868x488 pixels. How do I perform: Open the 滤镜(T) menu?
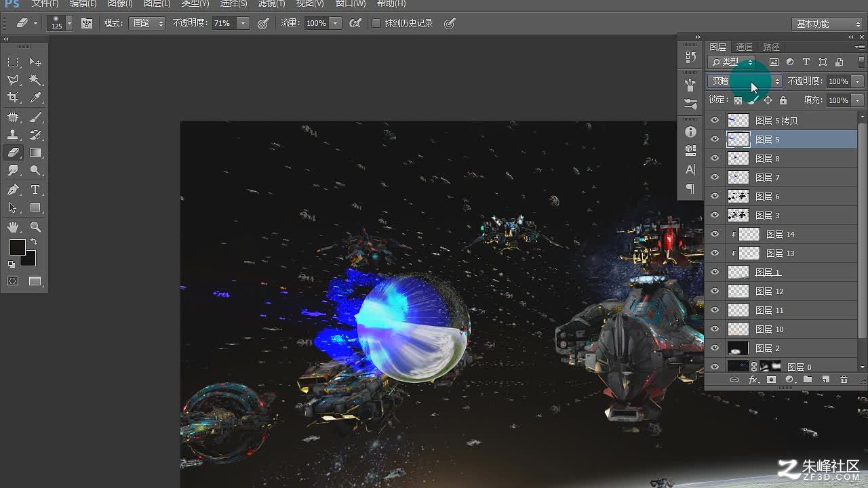(271, 4)
